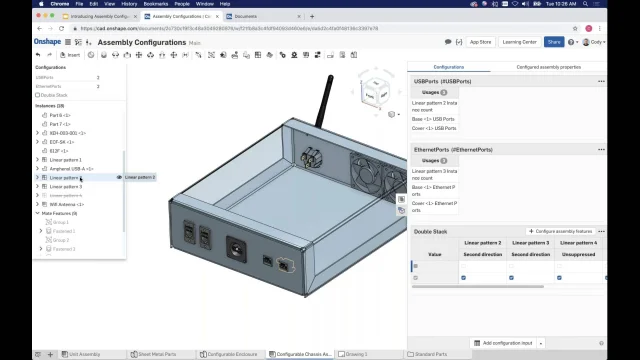Click the Redo arrow in the toolbar
The width and height of the screenshot is (640, 360).
49,55
